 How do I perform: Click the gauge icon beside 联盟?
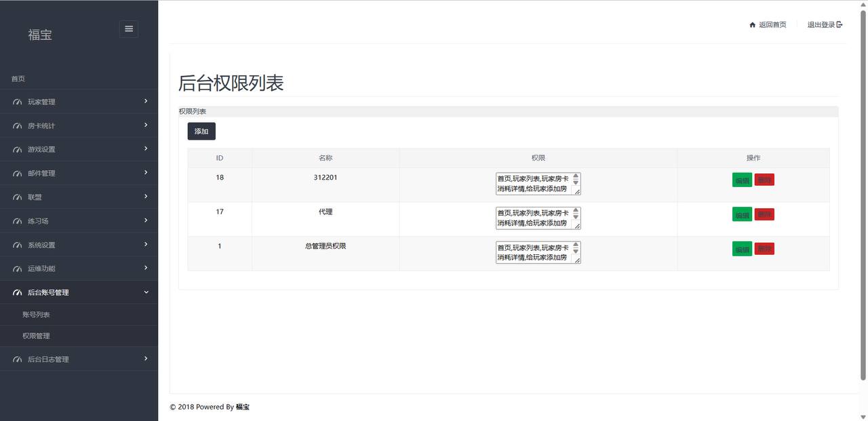point(18,197)
